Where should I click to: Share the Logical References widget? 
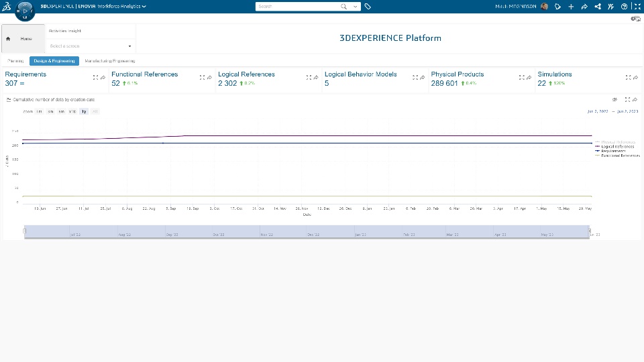click(x=316, y=77)
